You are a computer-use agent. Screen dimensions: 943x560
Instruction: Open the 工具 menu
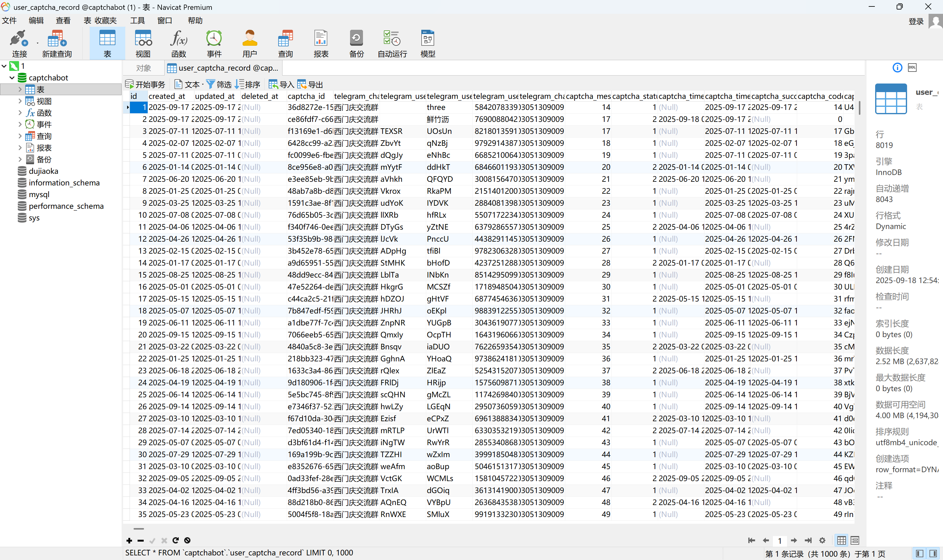point(137,20)
